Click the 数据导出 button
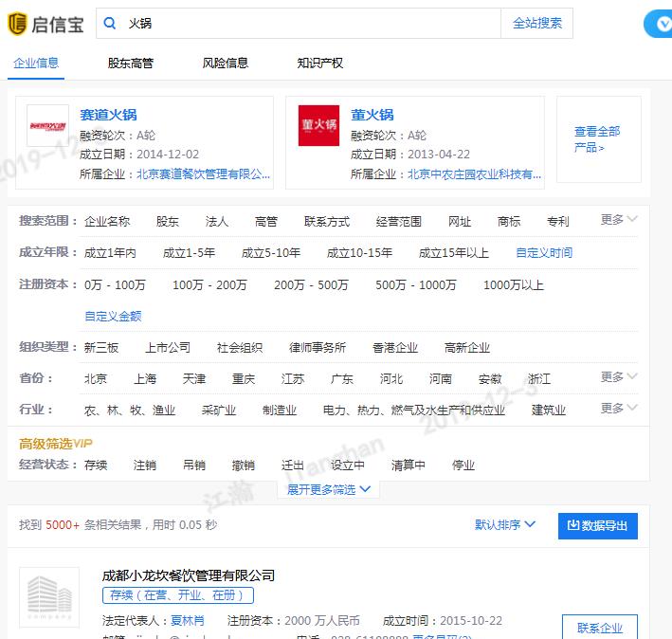 [x=598, y=526]
